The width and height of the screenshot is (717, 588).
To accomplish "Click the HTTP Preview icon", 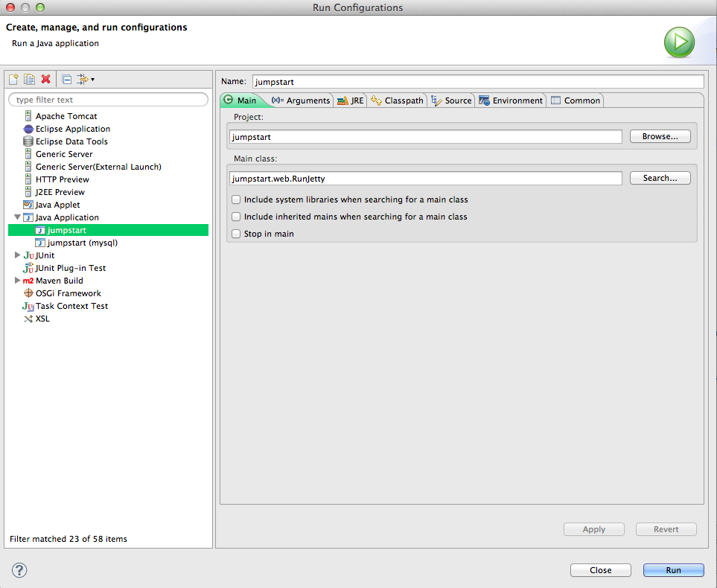I will 28,179.
